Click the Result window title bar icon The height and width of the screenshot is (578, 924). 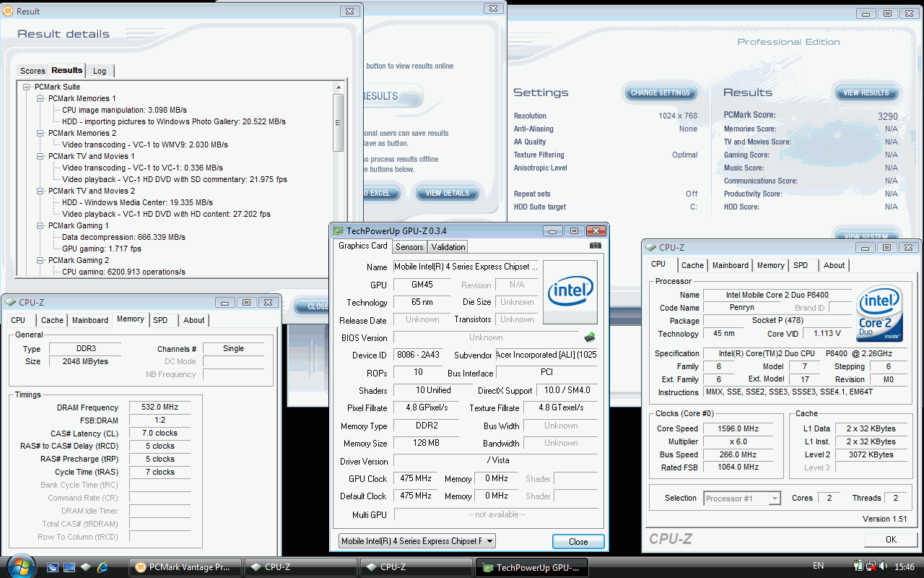pos(9,12)
